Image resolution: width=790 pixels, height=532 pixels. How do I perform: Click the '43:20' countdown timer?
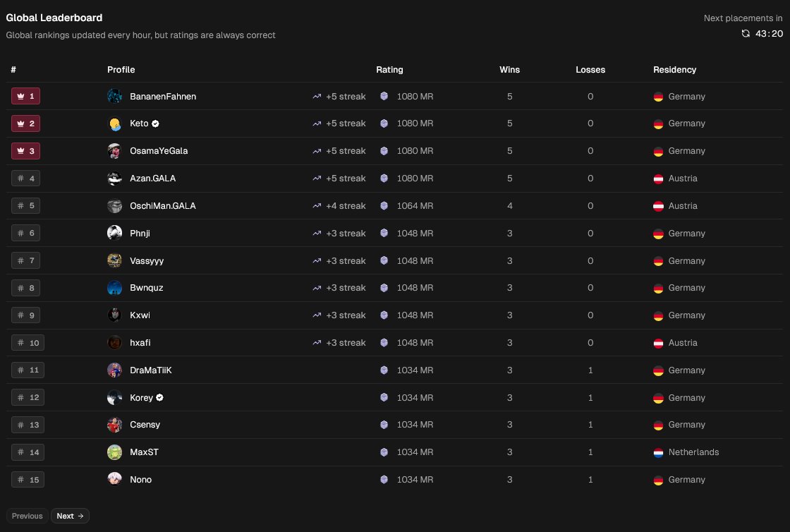point(769,33)
